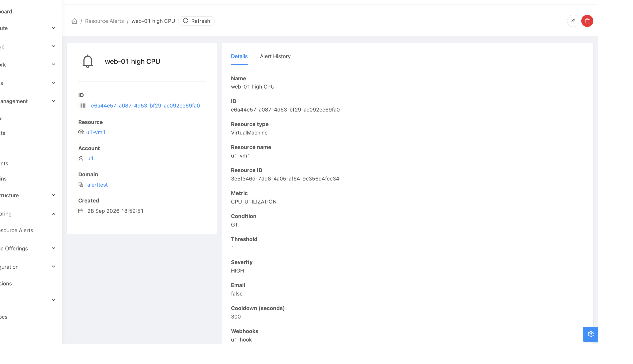Go to the home breadcrumb icon
This screenshot has width=633, height=364.
[74, 21]
